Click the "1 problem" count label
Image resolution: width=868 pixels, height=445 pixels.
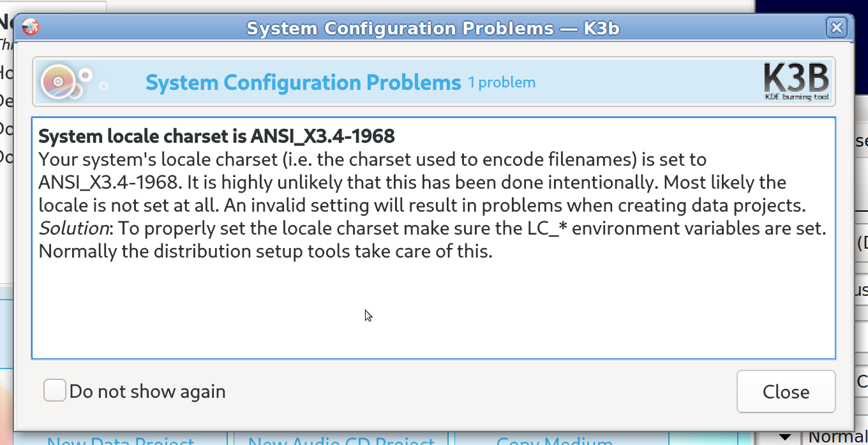(x=502, y=83)
